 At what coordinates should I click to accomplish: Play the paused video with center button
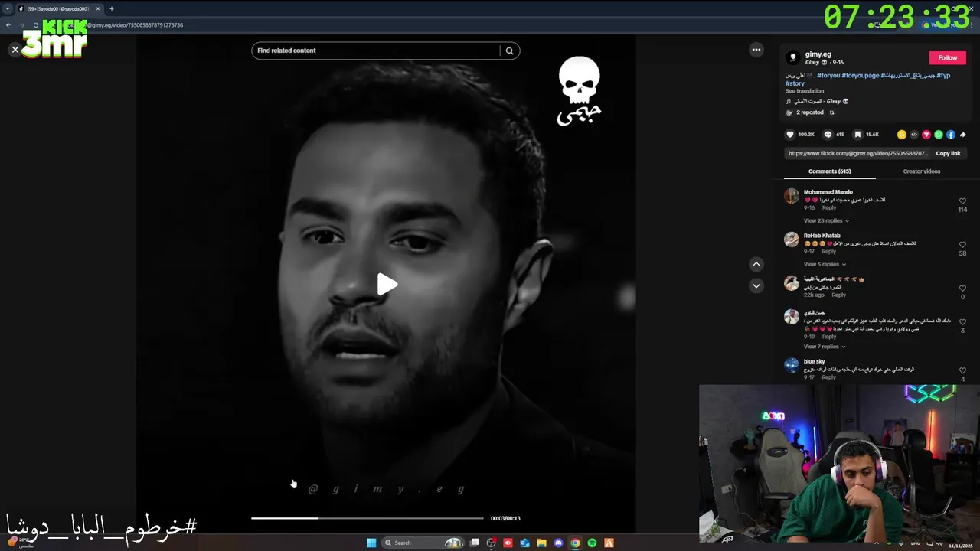pyautogui.click(x=387, y=285)
